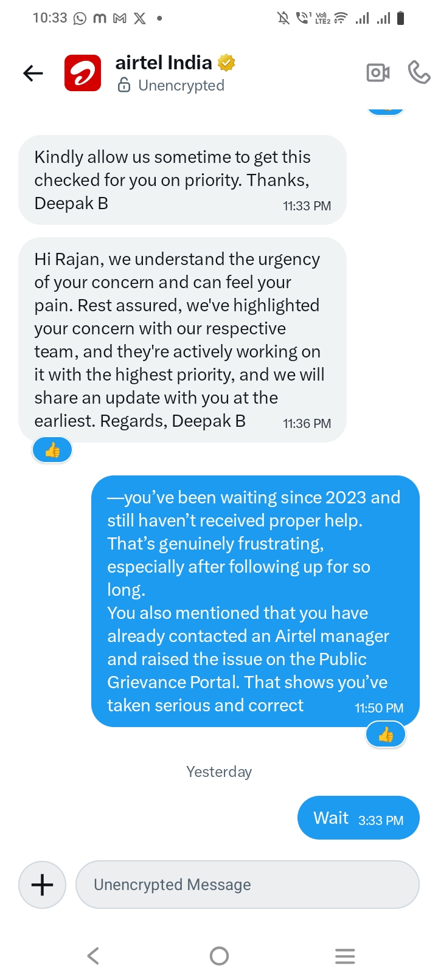Tap the unencrypted lock icon
Screen dimensions: 438x980
point(124,85)
